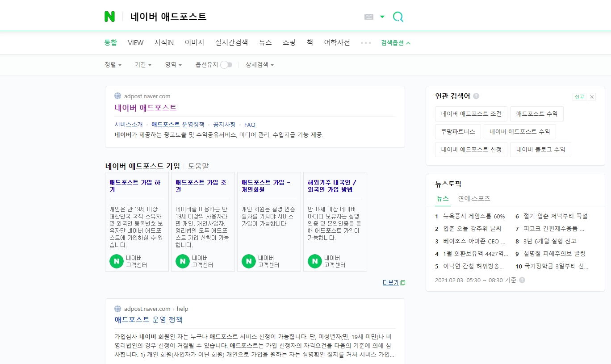Open news topic 설명절 피해주의보 발령
Screen dimensions: 611x364
[554, 254]
